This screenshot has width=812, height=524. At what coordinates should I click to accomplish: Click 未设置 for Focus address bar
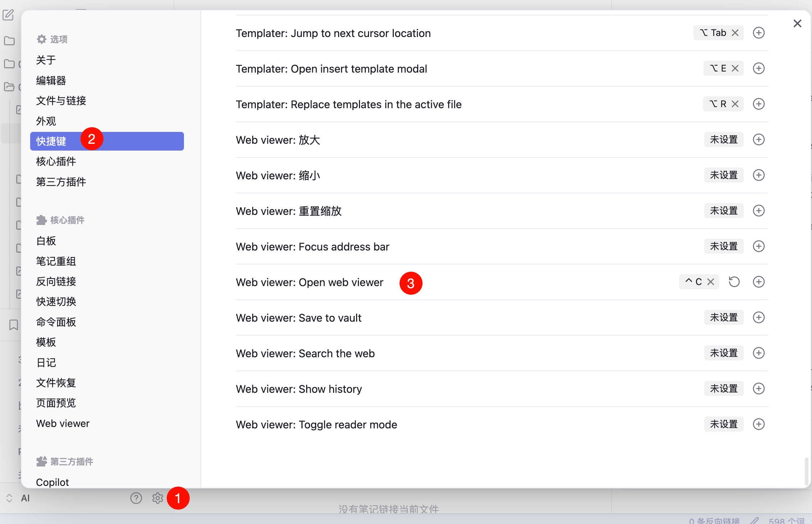724,247
